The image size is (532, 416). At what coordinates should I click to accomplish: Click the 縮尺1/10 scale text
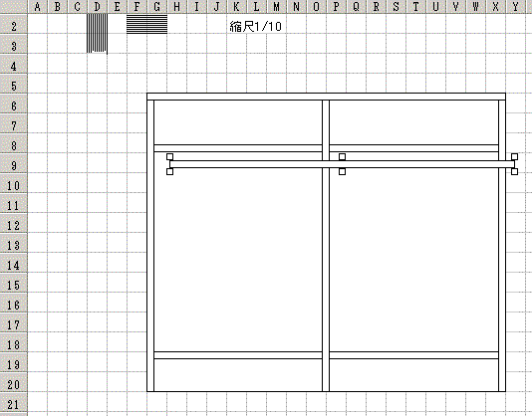pyautogui.click(x=255, y=27)
